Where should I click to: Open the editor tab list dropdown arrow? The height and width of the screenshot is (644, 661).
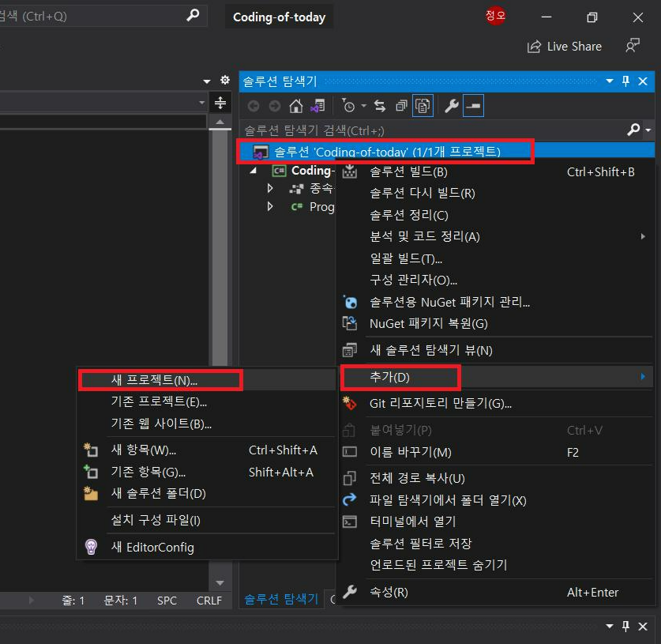tap(207, 81)
